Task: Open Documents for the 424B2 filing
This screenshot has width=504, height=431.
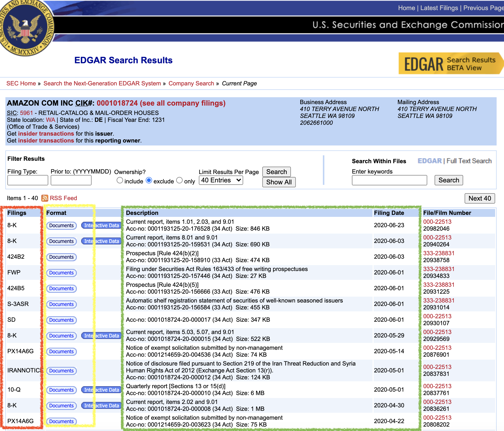Action: pyautogui.click(x=62, y=257)
